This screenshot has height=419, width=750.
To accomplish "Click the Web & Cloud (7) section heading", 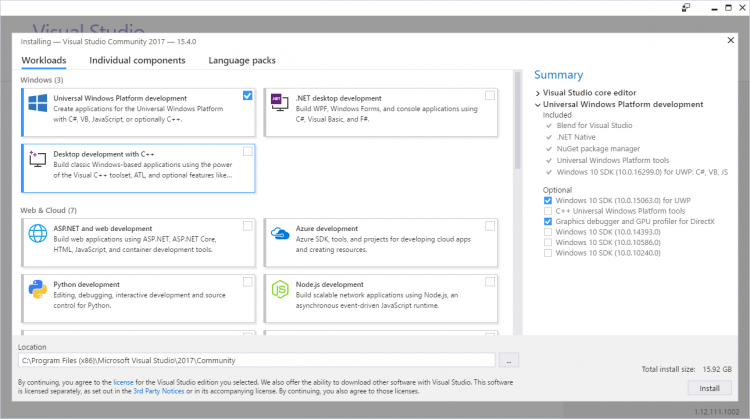I will pos(48,210).
